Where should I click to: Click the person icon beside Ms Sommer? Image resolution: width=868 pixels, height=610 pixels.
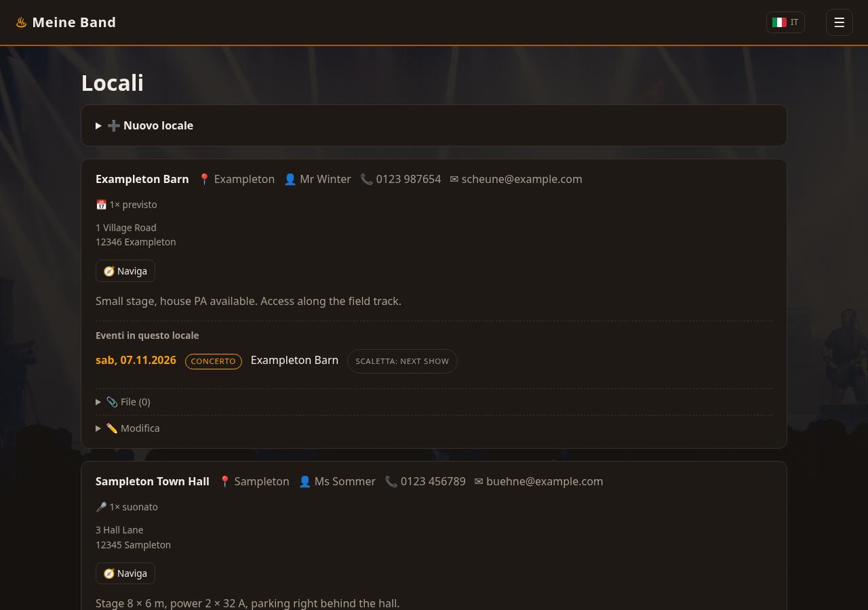[305, 481]
